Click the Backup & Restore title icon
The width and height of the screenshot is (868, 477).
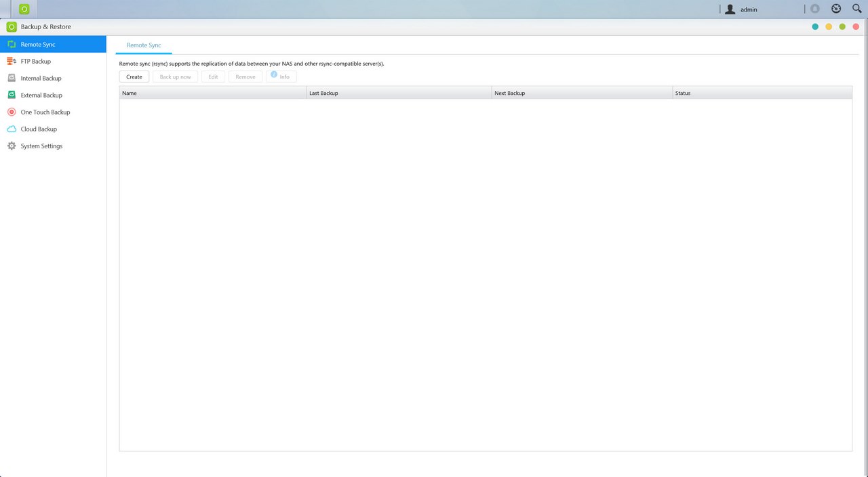[12, 27]
